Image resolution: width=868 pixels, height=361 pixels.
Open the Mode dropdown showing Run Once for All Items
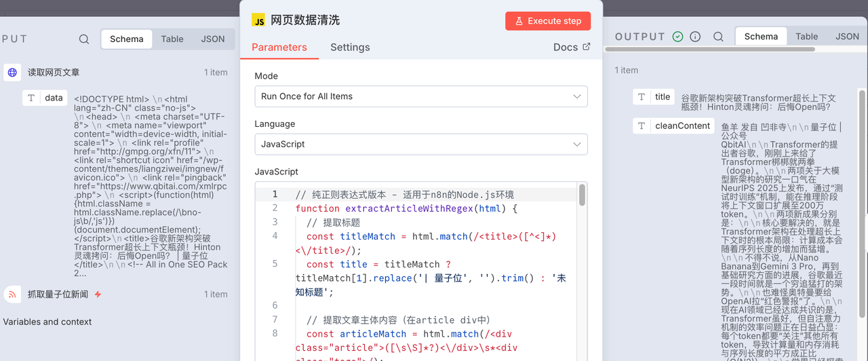point(421,96)
